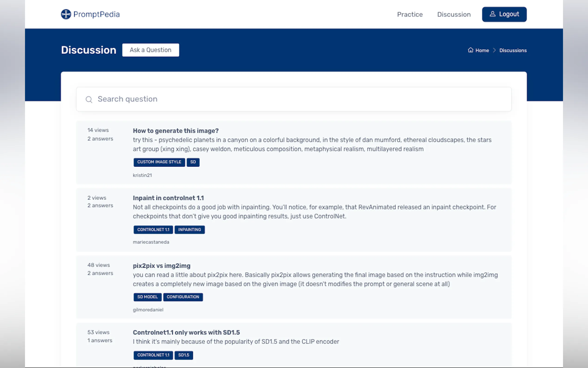Open 'Inpaint in controlnet 1.1' question
The image size is (588, 368).
tap(168, 198)
